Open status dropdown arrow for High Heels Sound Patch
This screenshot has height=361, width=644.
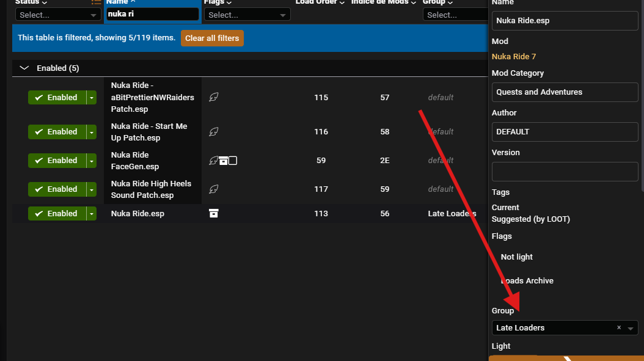pyautogui.click(x=92, y=189)
